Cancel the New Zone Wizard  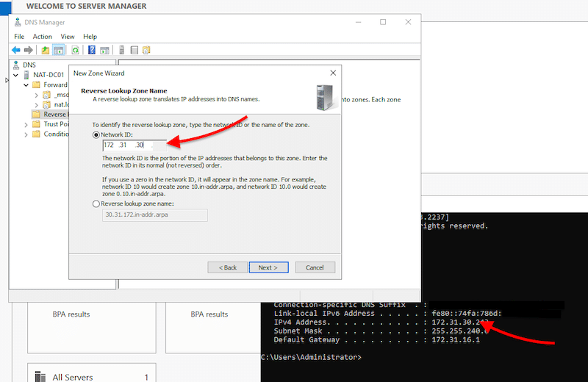coord(315,267)
